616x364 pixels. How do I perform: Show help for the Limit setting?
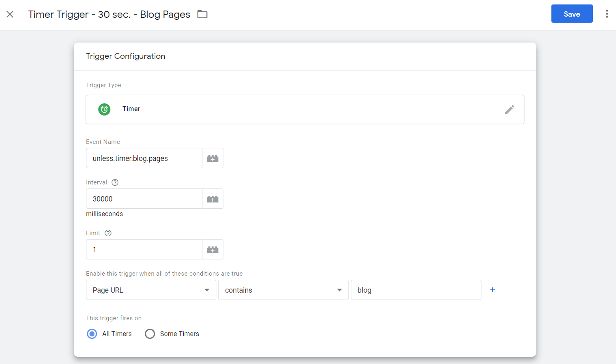[108, 233]
